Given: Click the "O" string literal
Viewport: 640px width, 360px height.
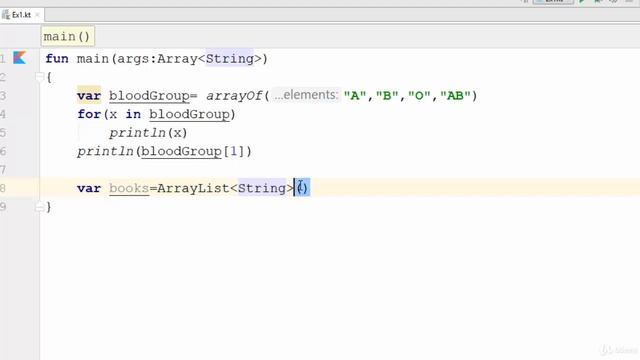Looking at the screenshot, I should pyautogui.click(x=419, y=96).
